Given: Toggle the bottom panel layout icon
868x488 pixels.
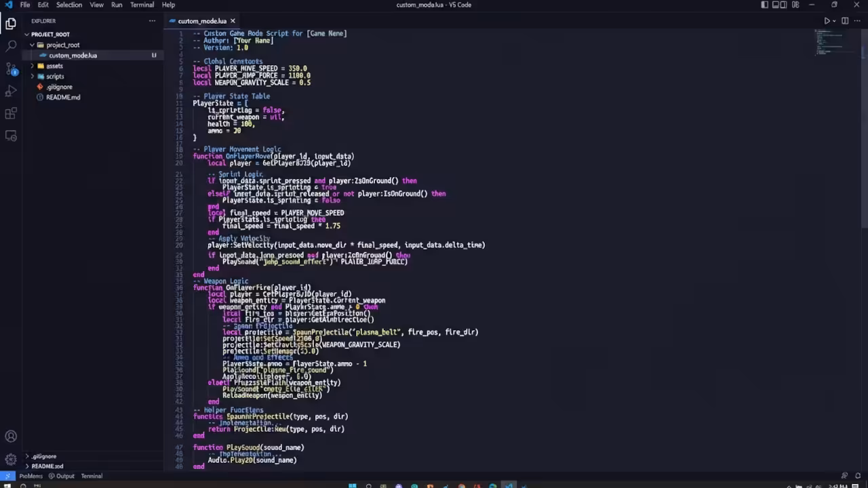Looking at the screenshot, I should (x=775, y=5).
